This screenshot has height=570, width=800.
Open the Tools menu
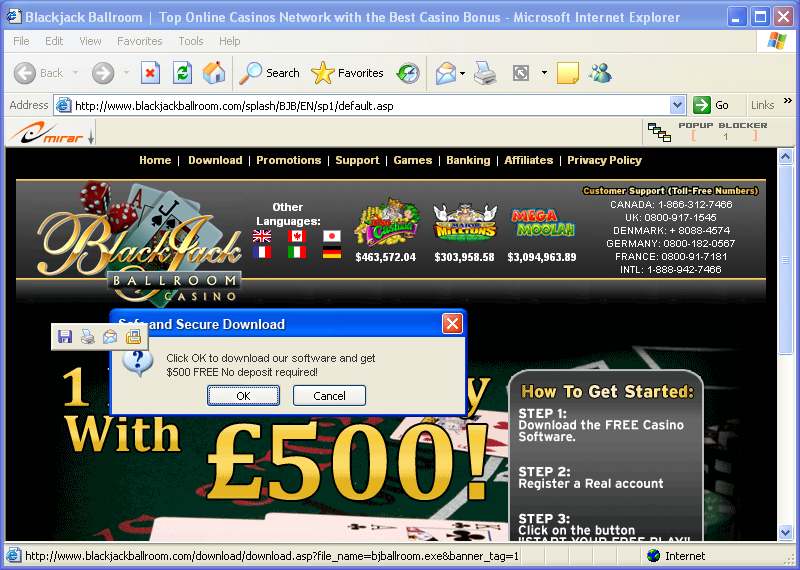tap(191, 41)
